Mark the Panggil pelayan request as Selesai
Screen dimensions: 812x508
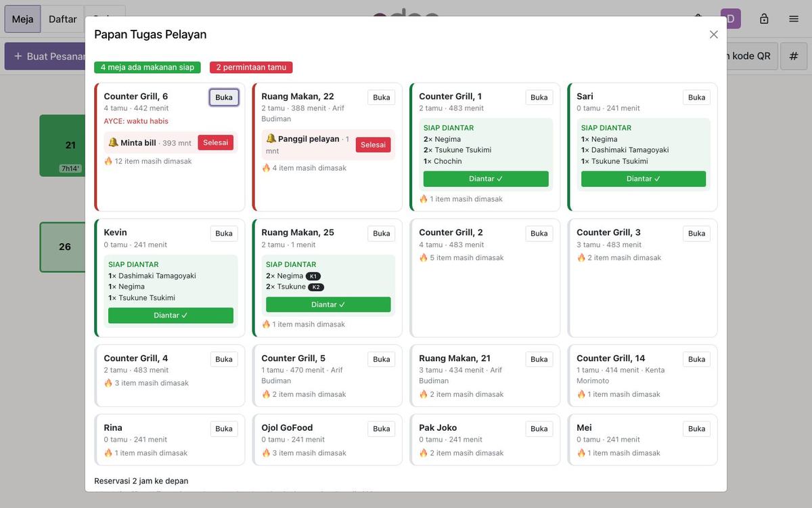[x=374, y=145]
